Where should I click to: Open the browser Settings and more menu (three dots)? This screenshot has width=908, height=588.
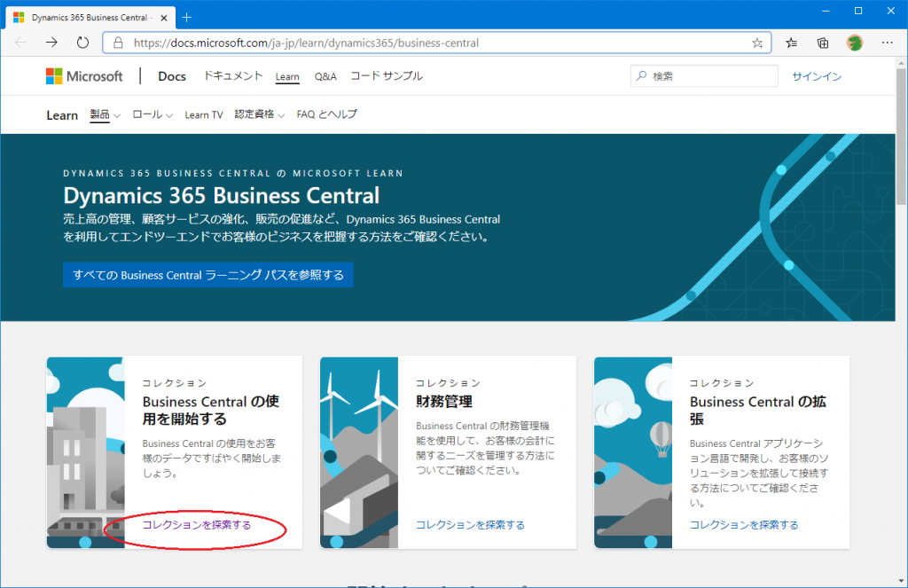tap(887, 43)
